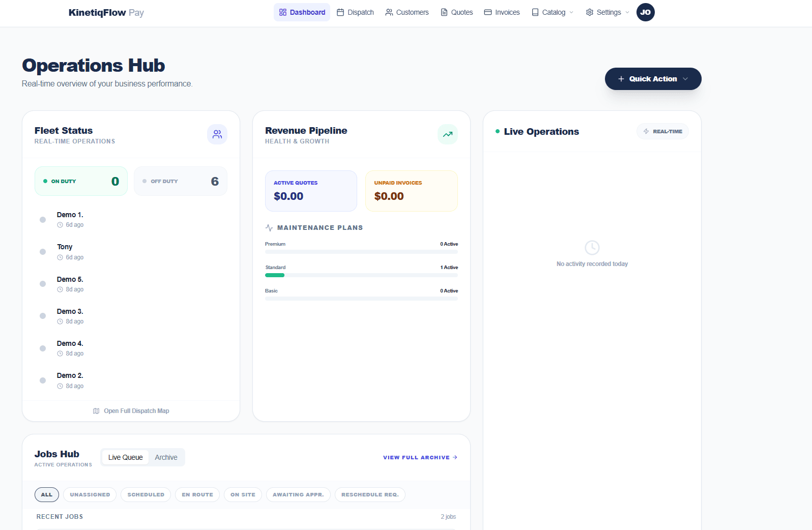Click "No activity recorded today" text
This screenshot has width=812, height=530.
592,264
